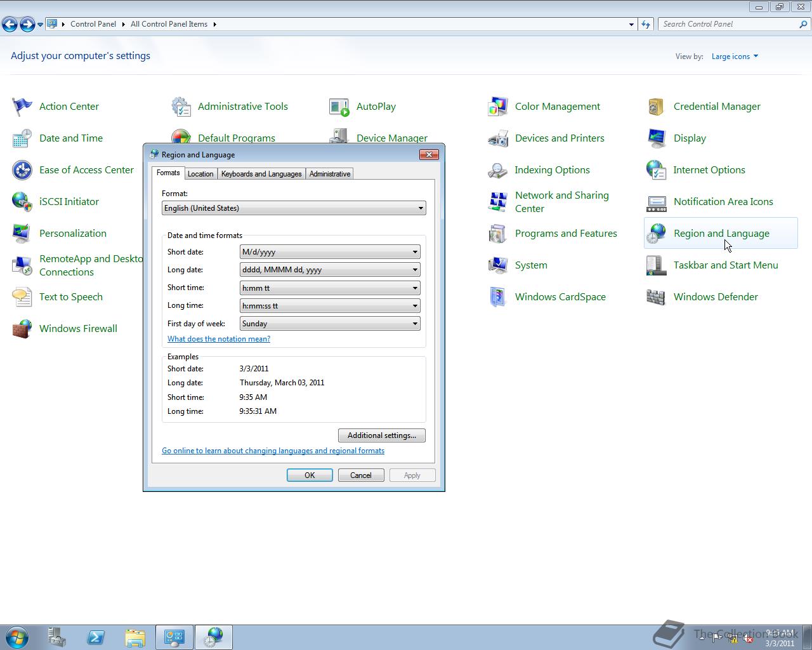Switch to the Administrative tab
Image resolution: width=812 pixels, height=650 pixels.
click(330, 174)
